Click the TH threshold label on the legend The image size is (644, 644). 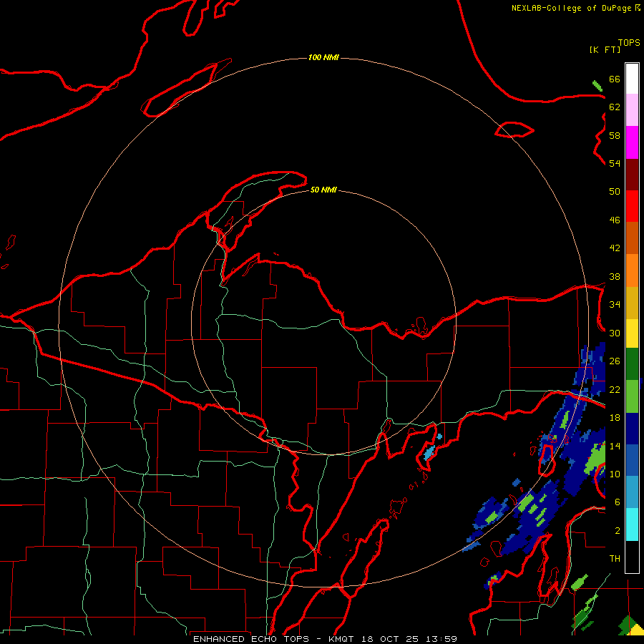tap(615, 559)
